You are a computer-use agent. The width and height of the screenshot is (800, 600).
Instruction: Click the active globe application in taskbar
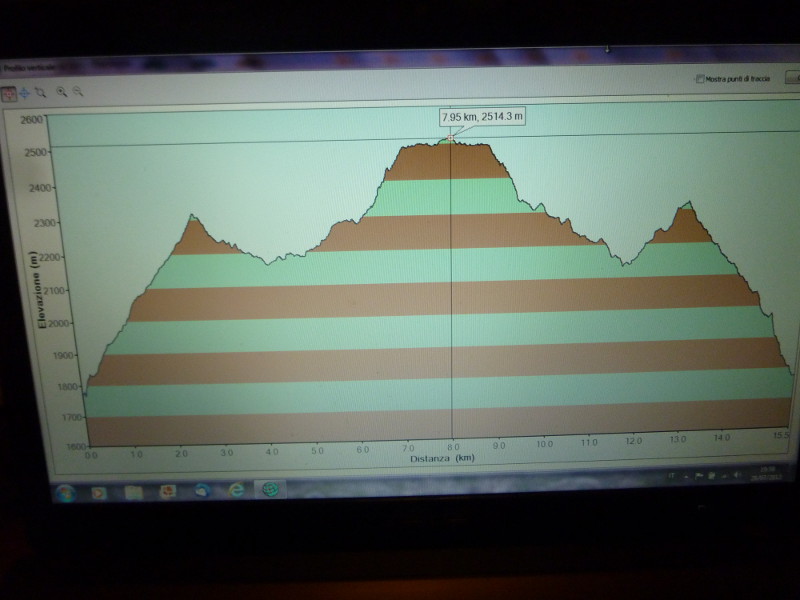[269, 490]
